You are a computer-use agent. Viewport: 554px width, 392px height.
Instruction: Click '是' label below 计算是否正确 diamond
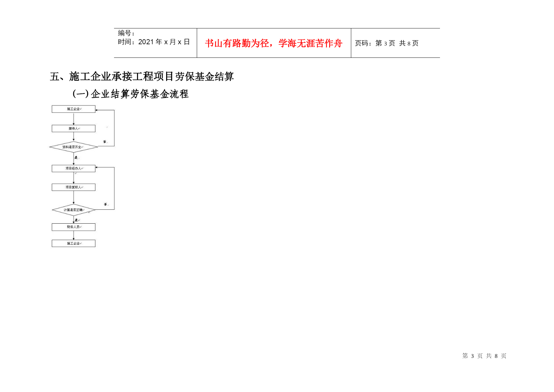point(76,220)
